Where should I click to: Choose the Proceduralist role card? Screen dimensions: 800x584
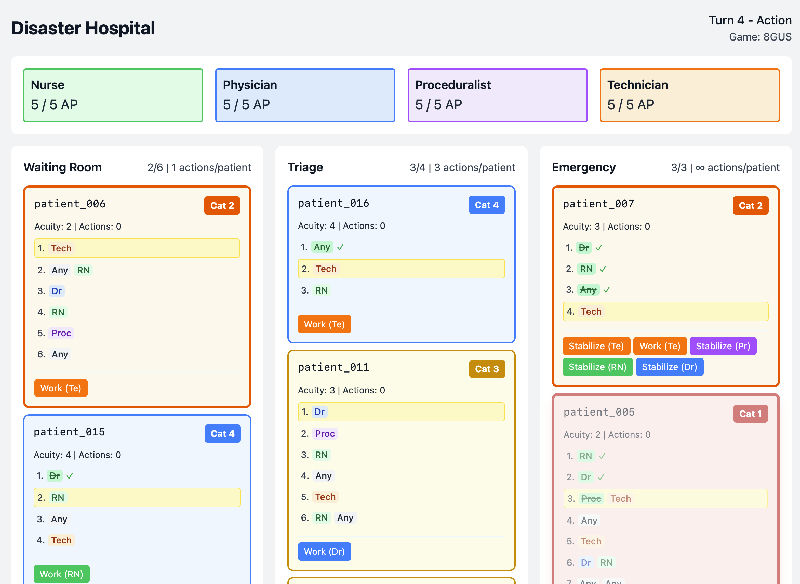(x=497, y=95)
